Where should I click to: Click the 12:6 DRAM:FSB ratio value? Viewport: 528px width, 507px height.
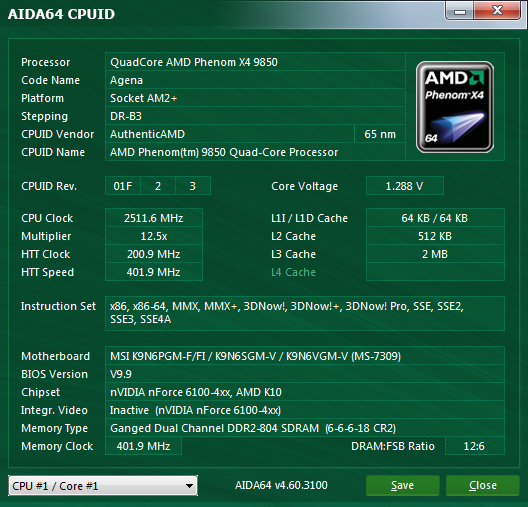(474, 446)
